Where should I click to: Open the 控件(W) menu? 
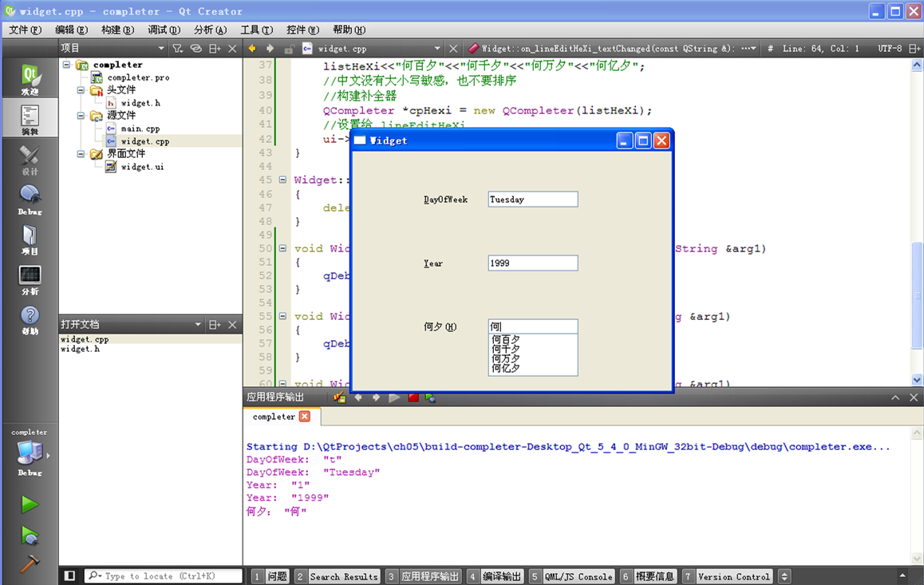[x=303, y=30]
